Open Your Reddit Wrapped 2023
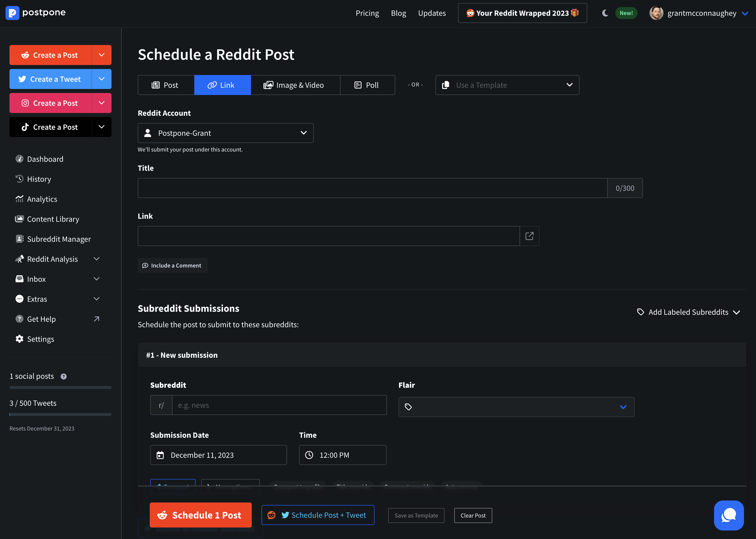The image size is (756, 539). 522,13
